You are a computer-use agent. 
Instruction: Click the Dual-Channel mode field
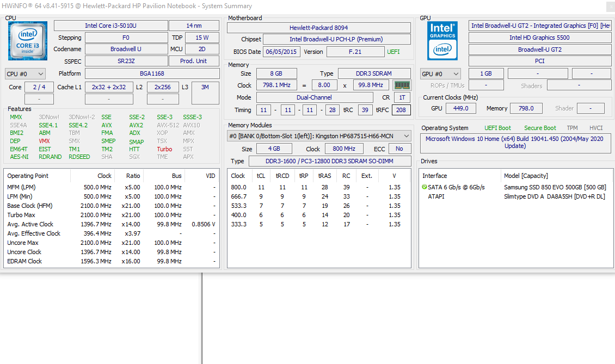315,98
